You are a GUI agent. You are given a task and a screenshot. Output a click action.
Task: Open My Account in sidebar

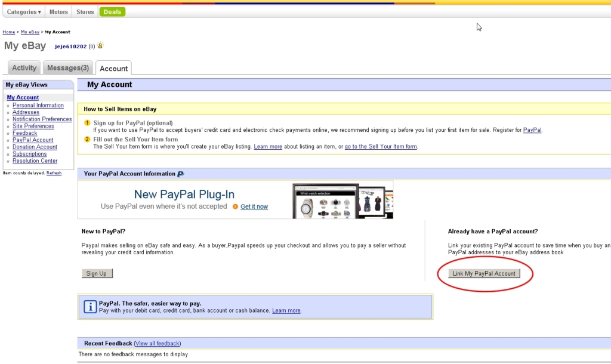coord(23,97)
